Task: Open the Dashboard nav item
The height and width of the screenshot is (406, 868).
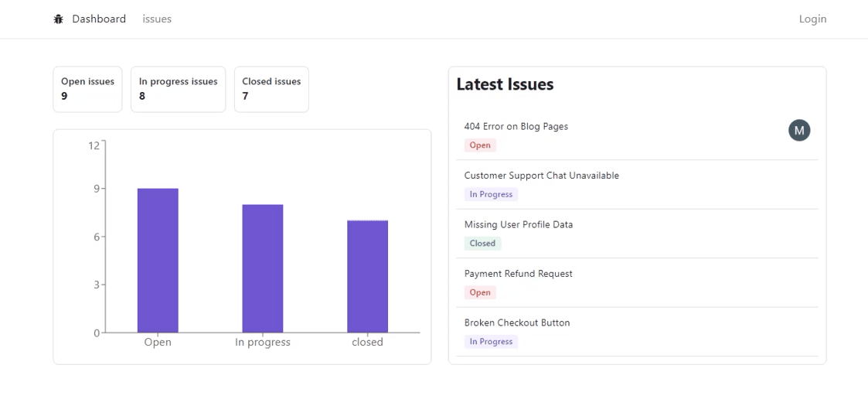Action: (99, 19)
